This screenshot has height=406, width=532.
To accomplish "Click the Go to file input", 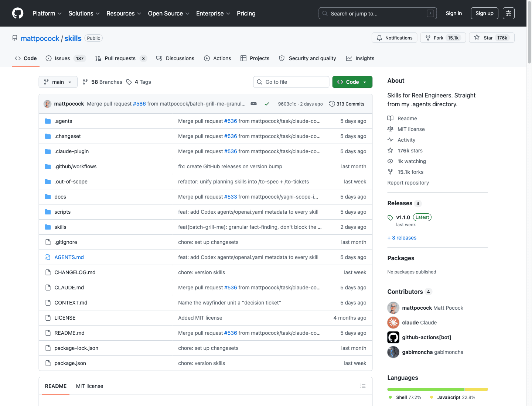I will click(x=291, y=82).
